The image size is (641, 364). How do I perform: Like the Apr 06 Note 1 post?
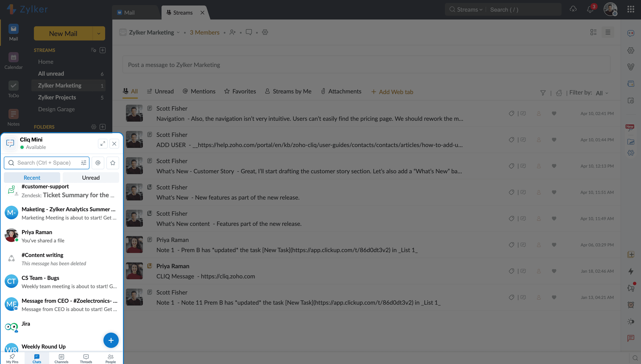click(554, 245)
